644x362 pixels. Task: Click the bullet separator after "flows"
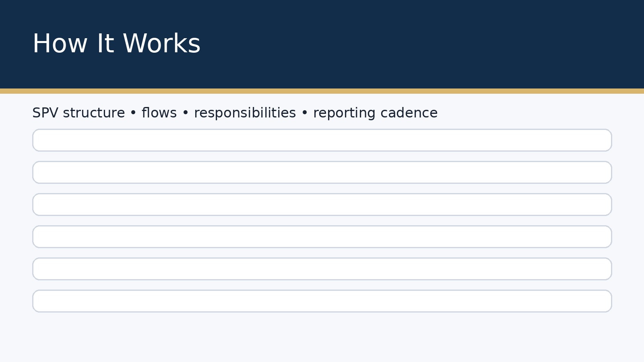(x=186, y=113)
